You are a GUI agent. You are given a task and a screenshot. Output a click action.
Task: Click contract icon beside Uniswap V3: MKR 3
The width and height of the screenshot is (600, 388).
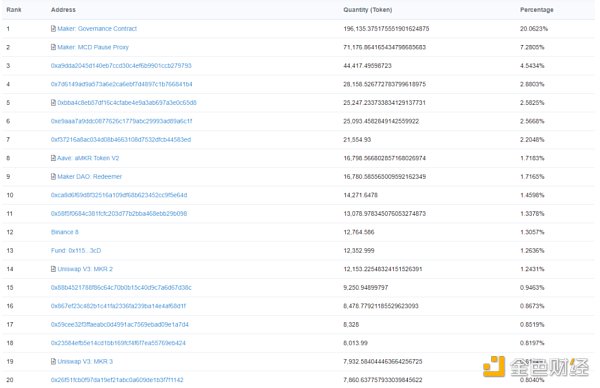pyautogui.click(x=53, y=361)
